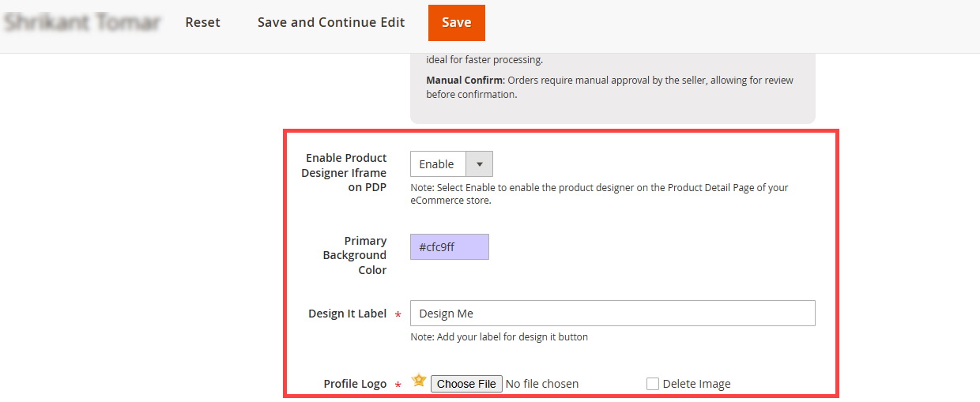Click the Design It Label field label
This screenshot has width=980, height=402.
pos(348,314)
